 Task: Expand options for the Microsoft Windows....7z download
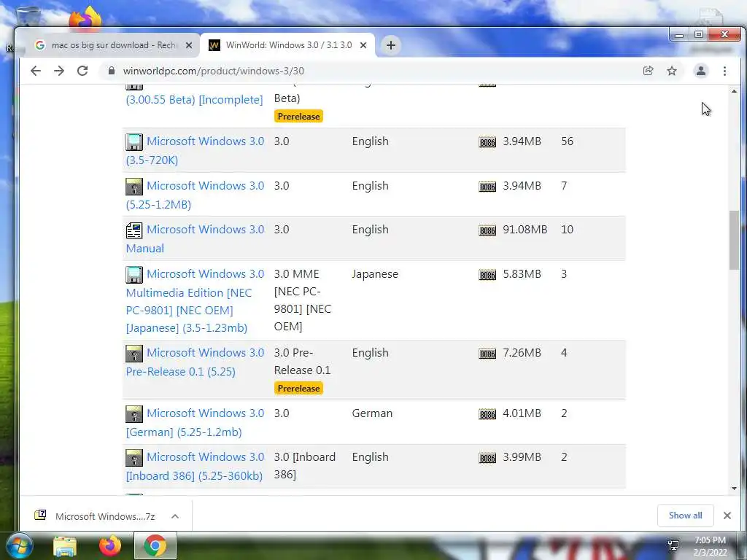coord(175,516)
